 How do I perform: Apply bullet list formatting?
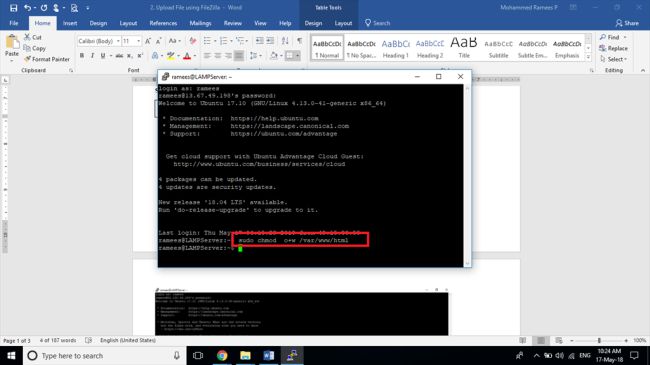[207, 41]
